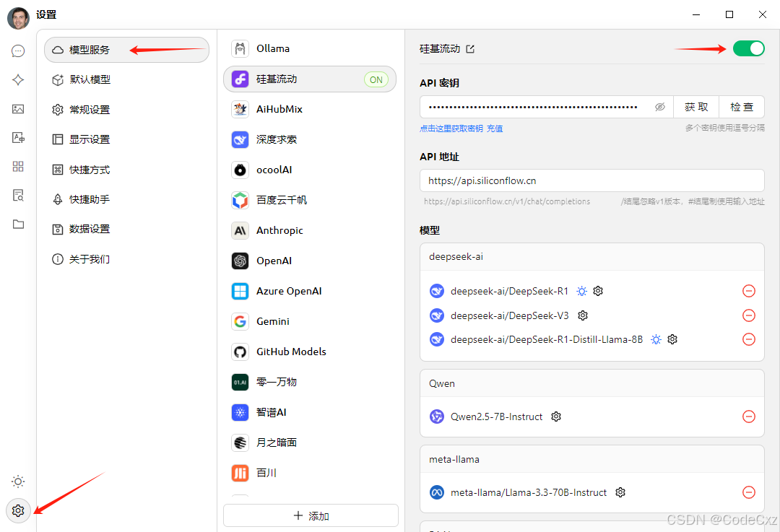
Task: Open the 快捷助手 section
Action: (127, 199)
